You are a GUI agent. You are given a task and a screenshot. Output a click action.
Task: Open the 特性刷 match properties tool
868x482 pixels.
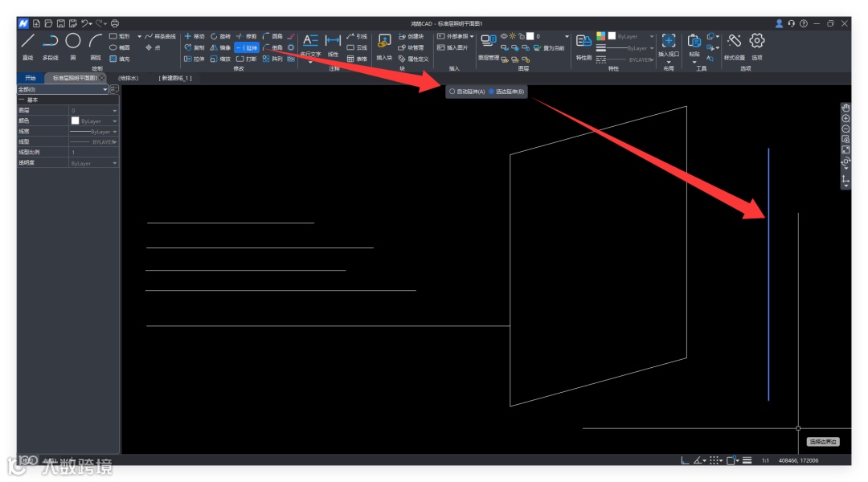coord(583,47)
